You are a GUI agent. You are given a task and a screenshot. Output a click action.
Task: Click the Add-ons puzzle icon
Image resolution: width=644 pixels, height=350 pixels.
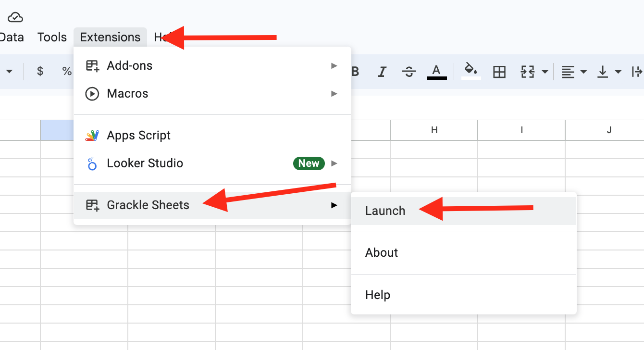pyautogui.click(x=92, y=65)
